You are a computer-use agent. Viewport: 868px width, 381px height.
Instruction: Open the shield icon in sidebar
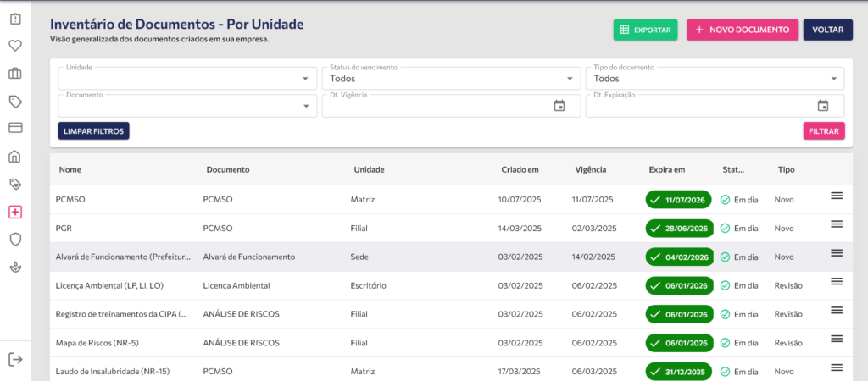coord(15,240)
